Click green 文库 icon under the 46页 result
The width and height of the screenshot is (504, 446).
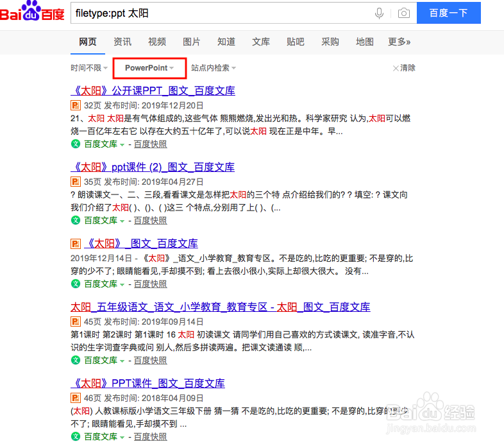point(76,436)
